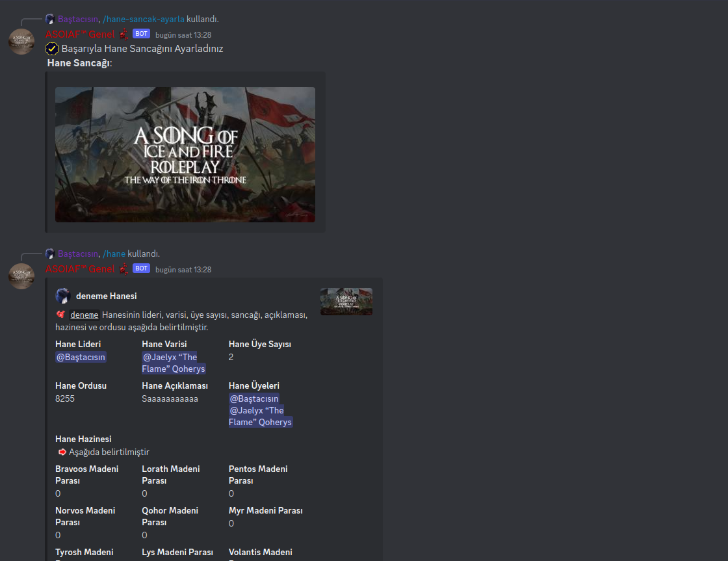Click the checkmark emoji before success message
The image size is (728, 561).
[x=51, y=48]
